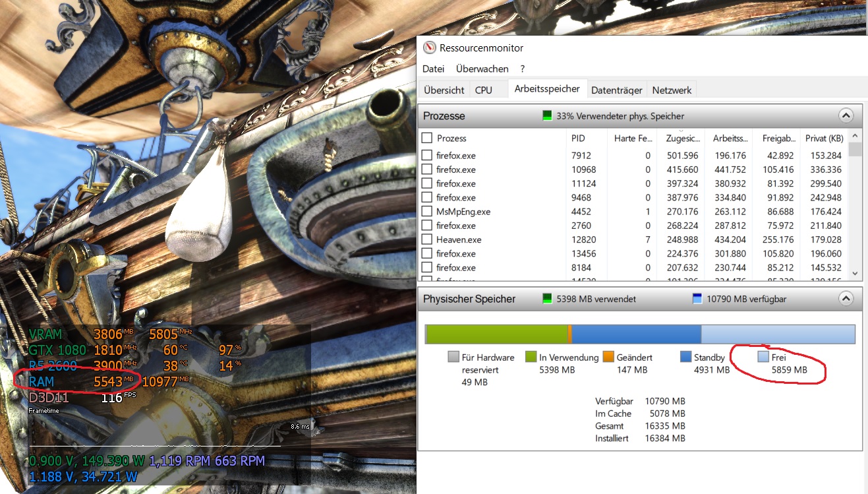The image size is (868, 494).
Task: Sort by Harte Fe... column header
Action: tap(632, 138)
